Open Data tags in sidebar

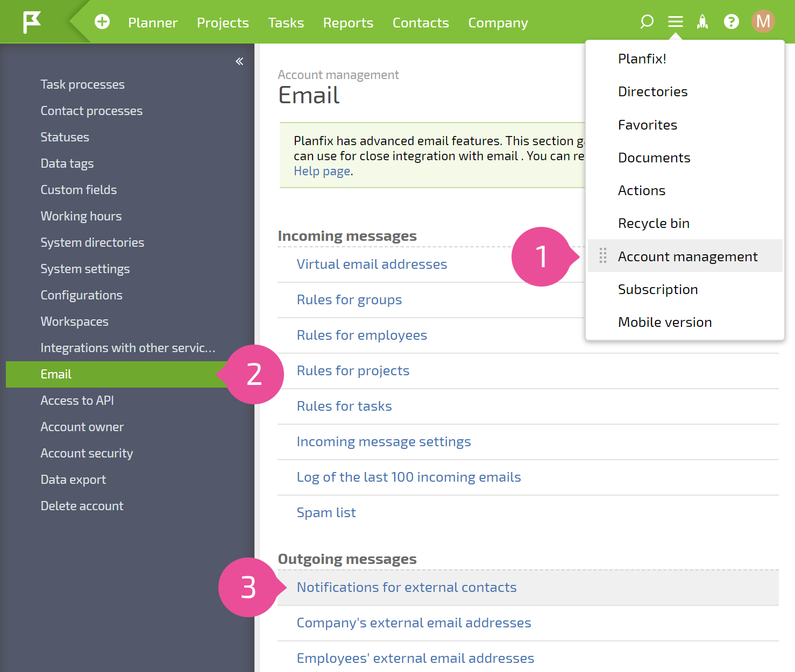click(x=67, y=163)
